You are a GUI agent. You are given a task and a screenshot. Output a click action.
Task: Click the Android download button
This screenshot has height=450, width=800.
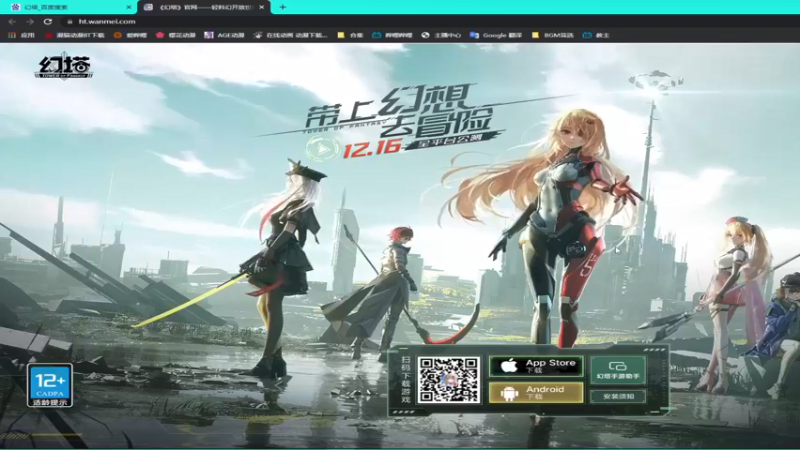pyautogui.click(x=536, y=392)
